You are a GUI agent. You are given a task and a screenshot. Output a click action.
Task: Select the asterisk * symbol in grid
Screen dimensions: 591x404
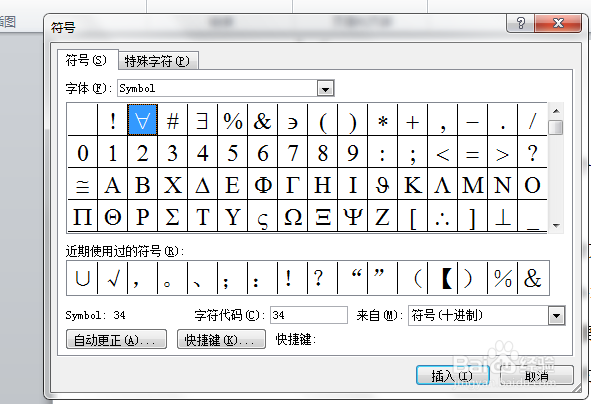[x=383, y=120]
